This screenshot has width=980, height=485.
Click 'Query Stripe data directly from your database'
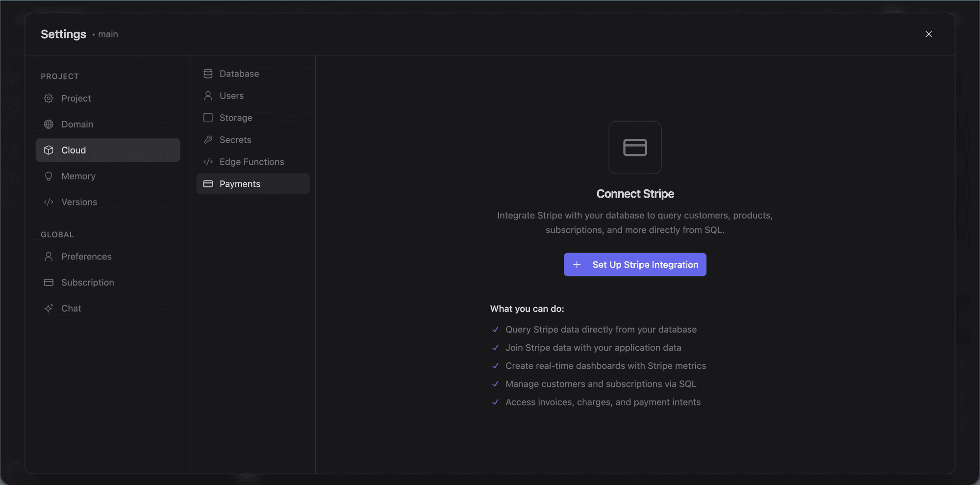(601, 330)
